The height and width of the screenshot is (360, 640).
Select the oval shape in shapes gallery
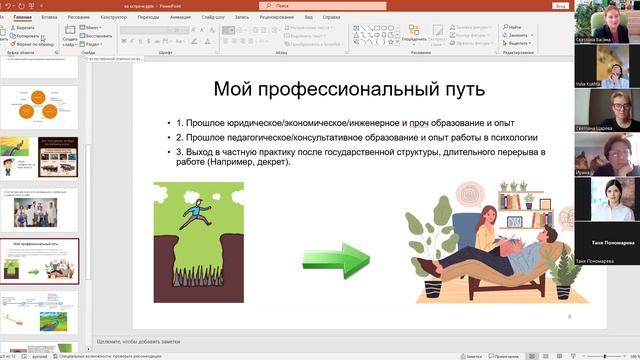tap(384, 28)
